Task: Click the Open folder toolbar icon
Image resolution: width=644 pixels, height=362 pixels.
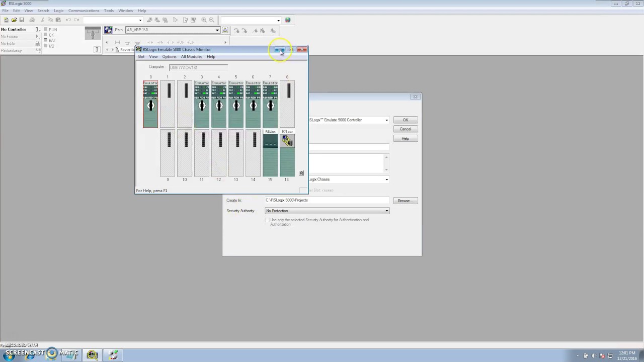Action: click(x=14, y=20)
